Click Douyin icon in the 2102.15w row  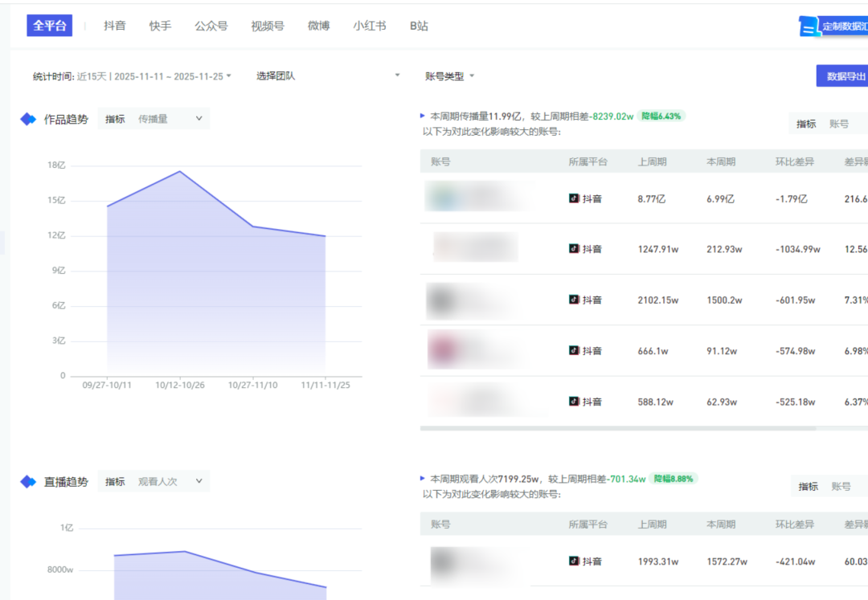tap(574, 300)
